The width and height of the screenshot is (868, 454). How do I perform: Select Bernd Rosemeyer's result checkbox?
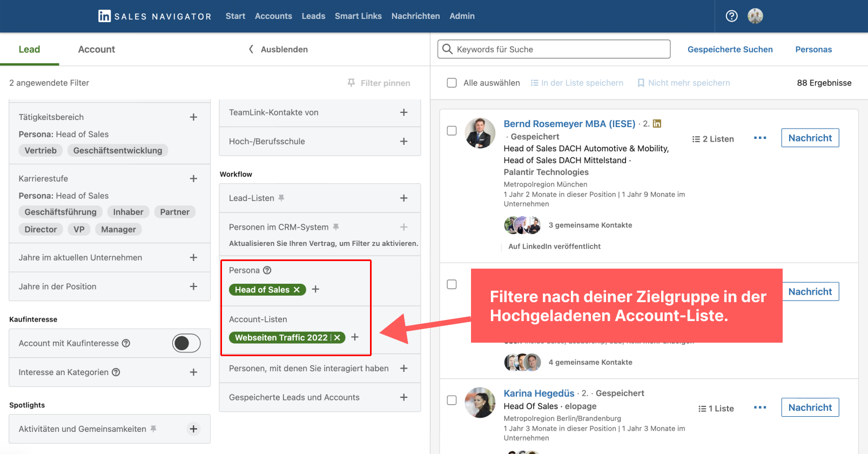click(x=452, y=131)
